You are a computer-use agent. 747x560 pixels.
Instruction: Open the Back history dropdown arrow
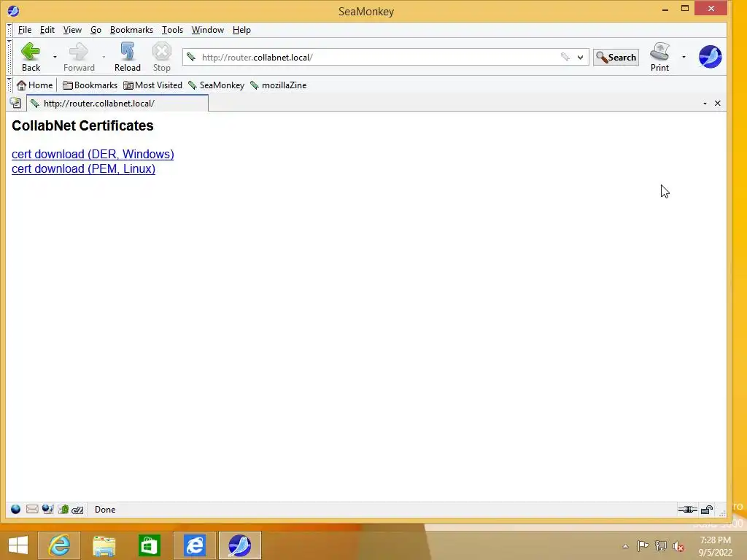(55, 57)
